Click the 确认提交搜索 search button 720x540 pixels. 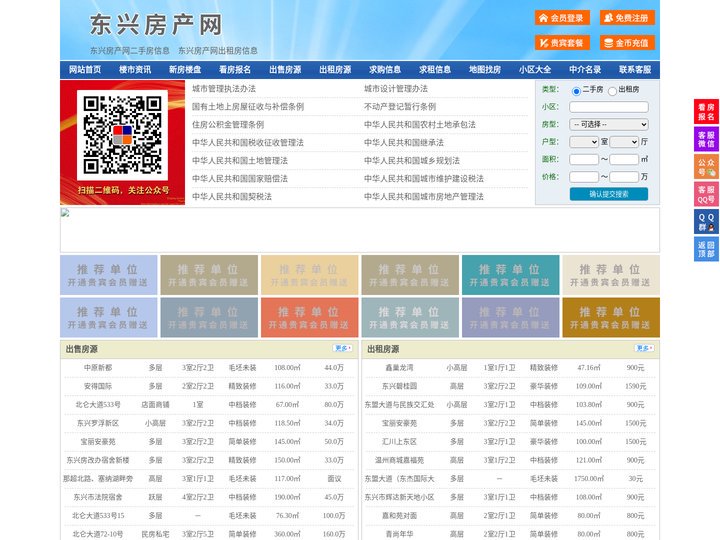609,194
